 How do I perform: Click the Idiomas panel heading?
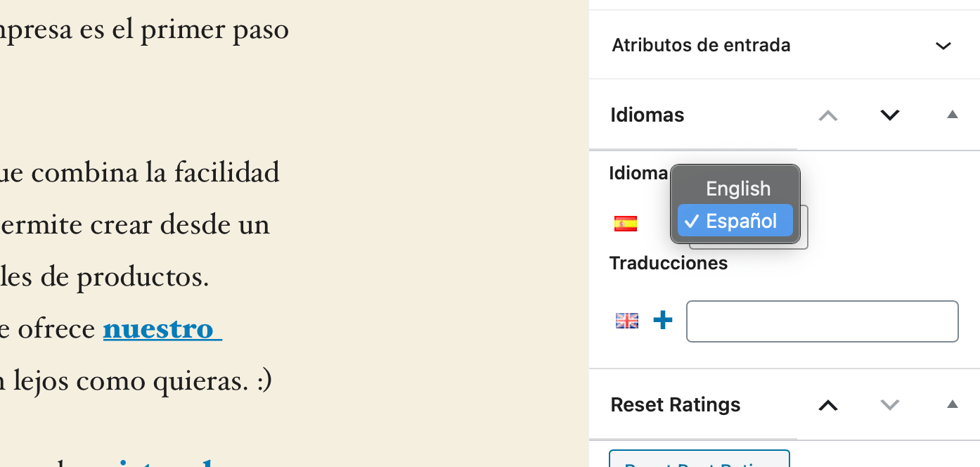(x=647, y=115)
